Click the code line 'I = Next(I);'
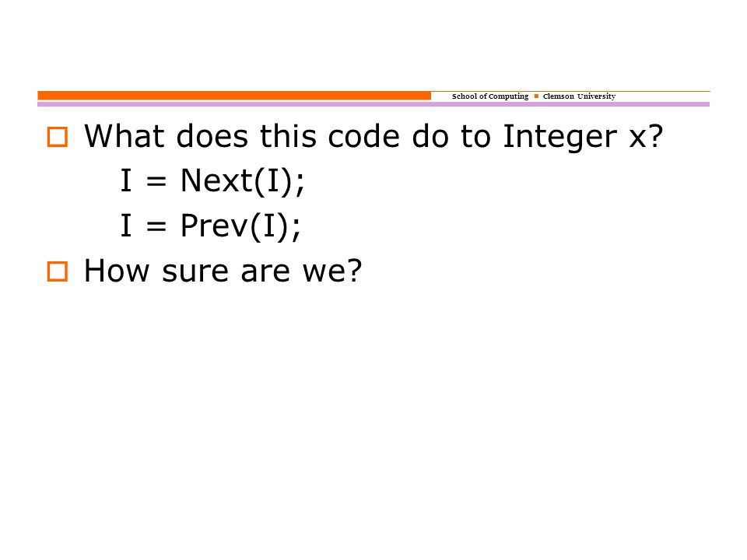 click(x=212, y=181)
